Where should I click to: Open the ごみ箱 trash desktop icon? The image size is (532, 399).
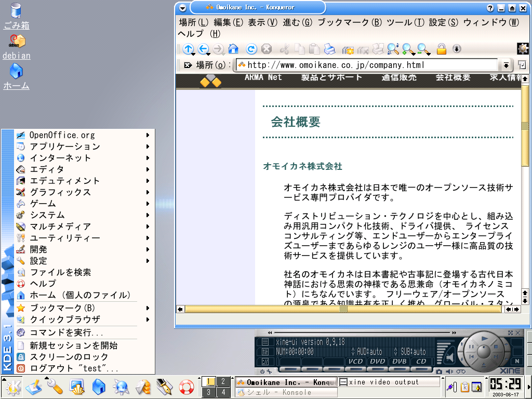coord(16,16)
